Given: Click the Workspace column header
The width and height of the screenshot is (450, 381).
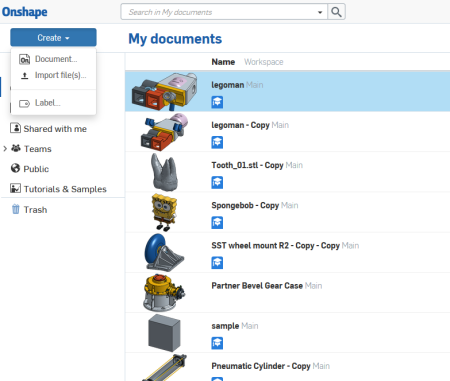Looking at the screenshot, I should [264, 62].
